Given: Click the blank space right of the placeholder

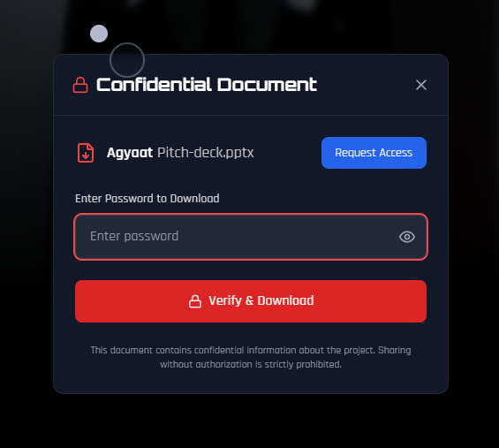Looking at the screenshot, I should pyautogui.click(x=286, y=237).
